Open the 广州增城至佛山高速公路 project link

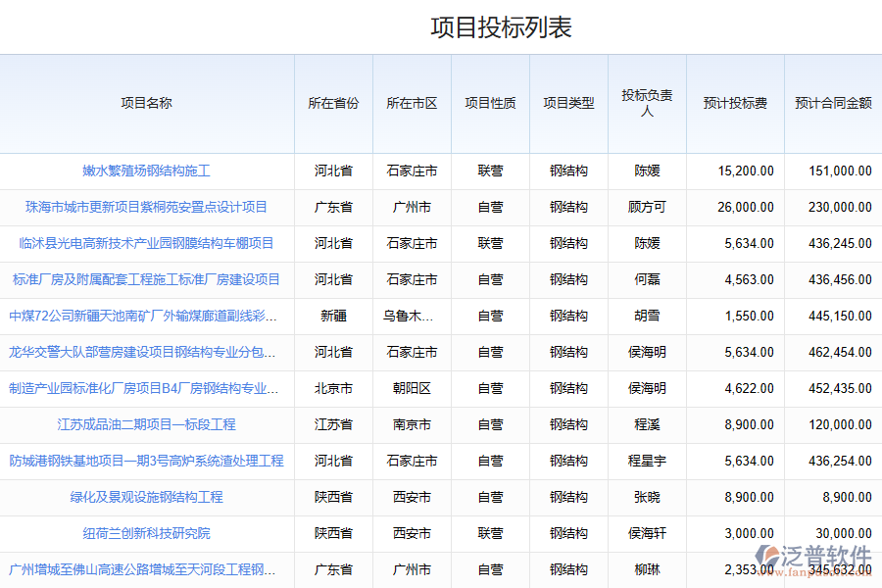click(143, 569)
